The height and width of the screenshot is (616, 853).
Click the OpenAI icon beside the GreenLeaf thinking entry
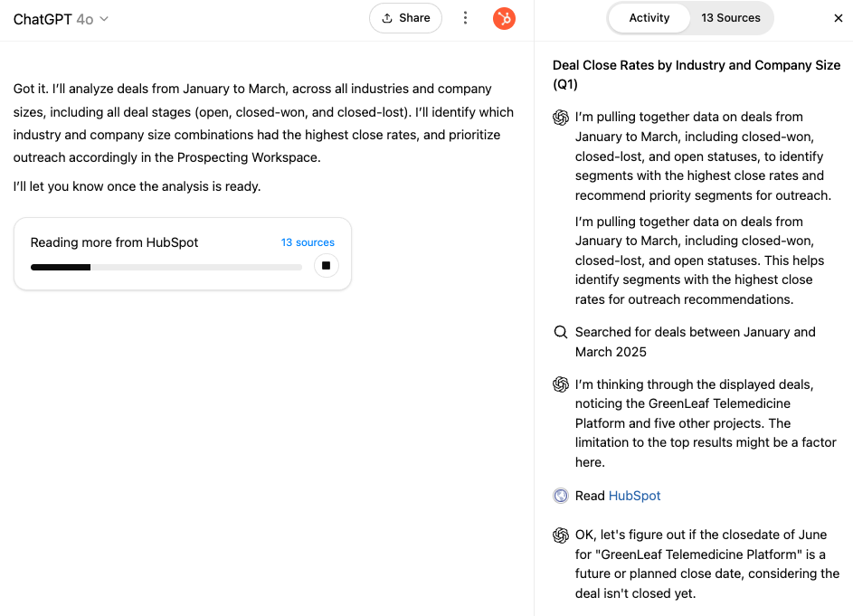(x=560, y=384)
